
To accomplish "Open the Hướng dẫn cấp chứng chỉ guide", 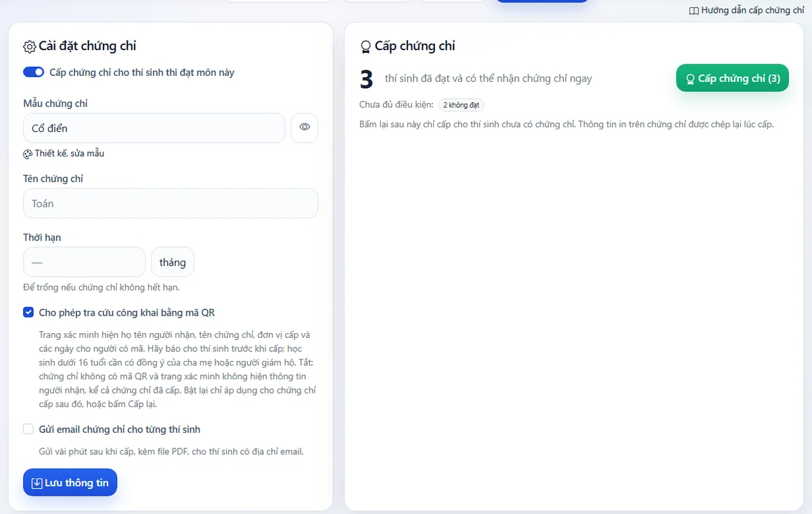I will 746,11.
